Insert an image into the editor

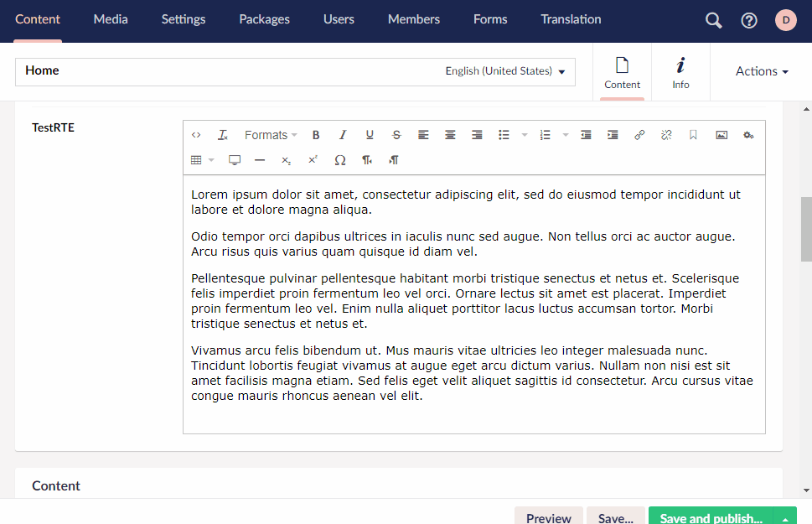pyautogui.click(x=721, y=134)
